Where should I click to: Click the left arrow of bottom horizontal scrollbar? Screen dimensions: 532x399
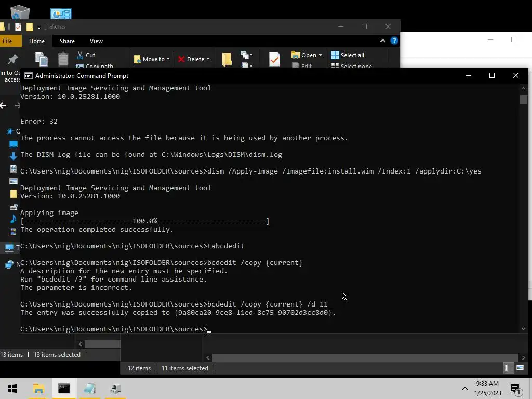208,357
